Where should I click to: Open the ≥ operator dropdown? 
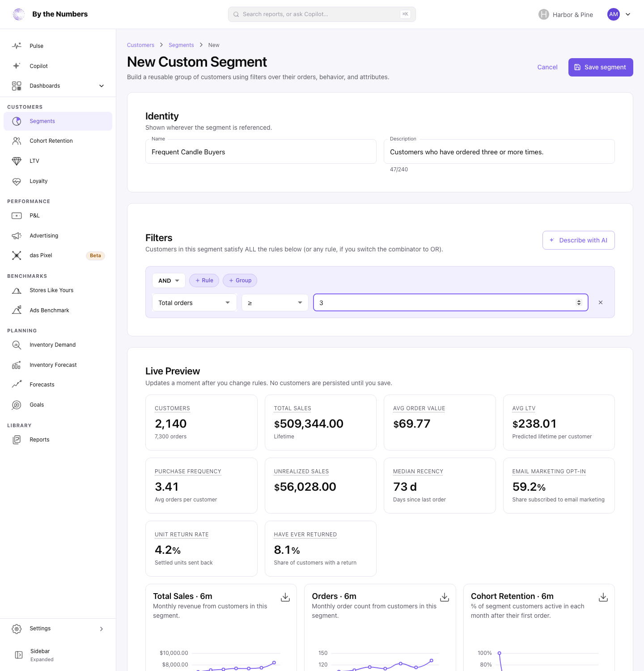point(275,303)
